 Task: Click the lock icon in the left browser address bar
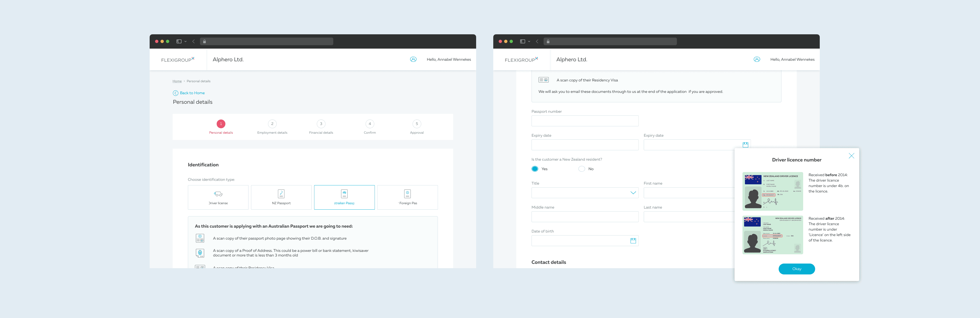pos(204,41)
